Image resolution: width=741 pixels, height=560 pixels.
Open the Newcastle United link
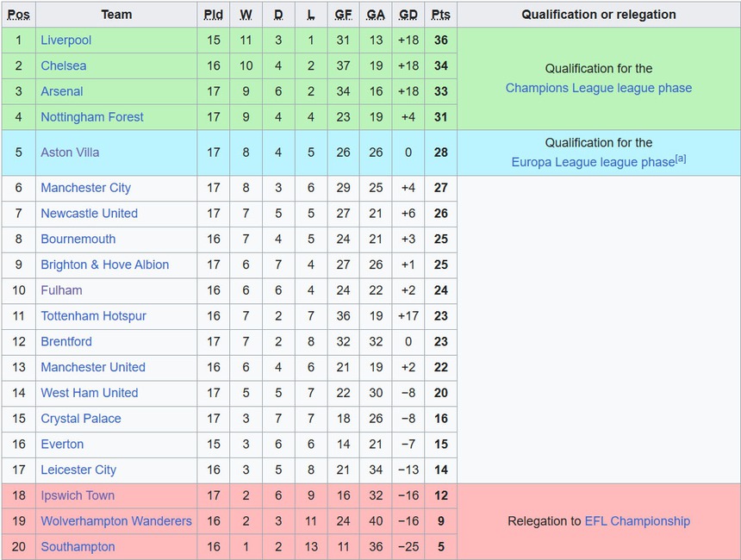(x=89, y=214)
